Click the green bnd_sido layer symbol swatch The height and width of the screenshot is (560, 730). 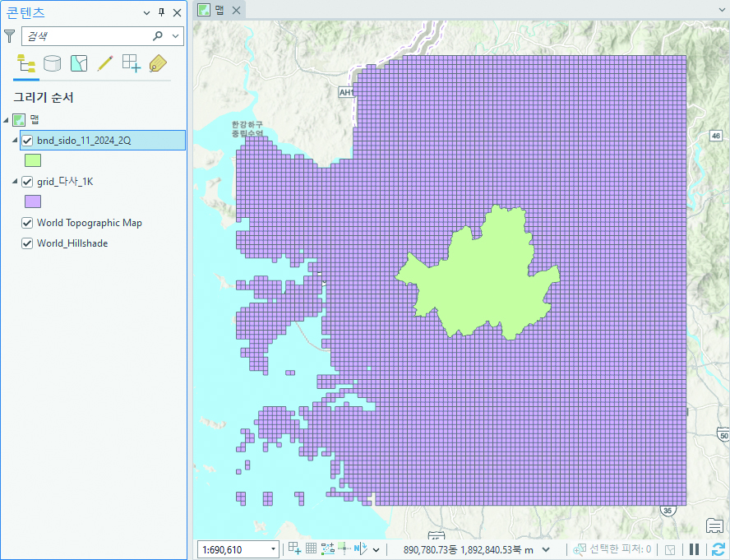click(33, 160)
